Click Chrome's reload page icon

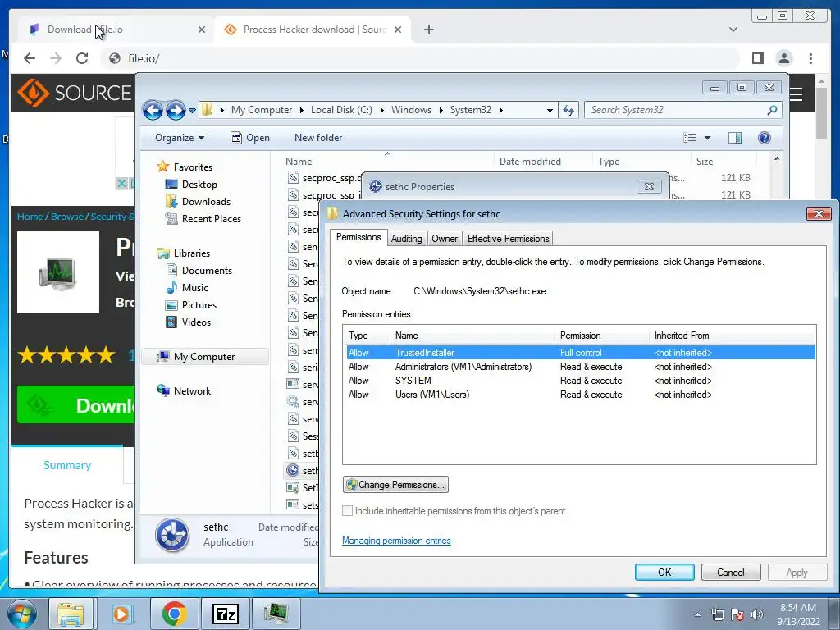pyautogui.click(x=82, y=58)
